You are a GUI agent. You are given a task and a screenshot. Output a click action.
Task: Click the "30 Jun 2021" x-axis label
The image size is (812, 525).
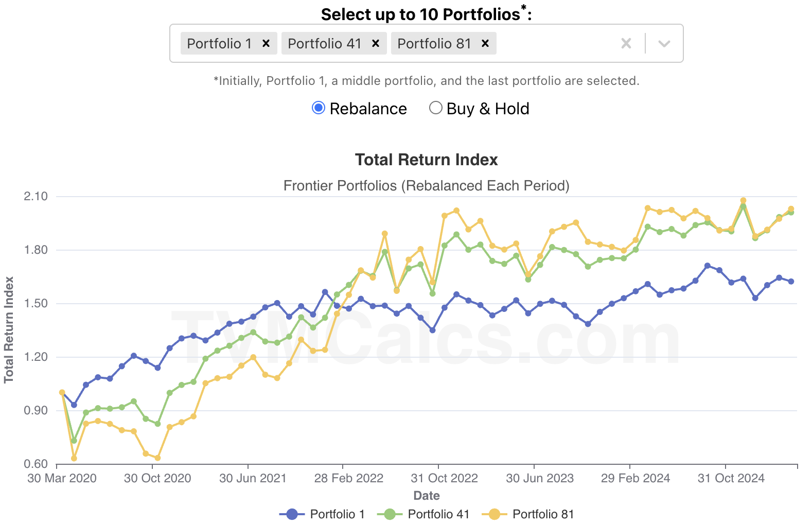(x=253, y=478)
